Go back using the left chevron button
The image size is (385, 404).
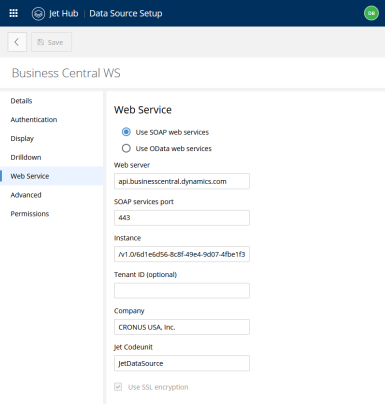[x=17, y=42]
